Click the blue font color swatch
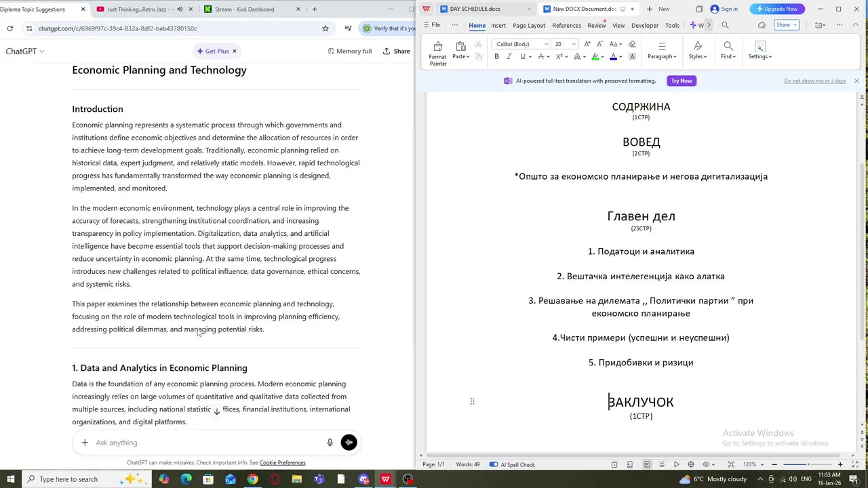This screenshot has height=488, width=868. pos(613,57)
